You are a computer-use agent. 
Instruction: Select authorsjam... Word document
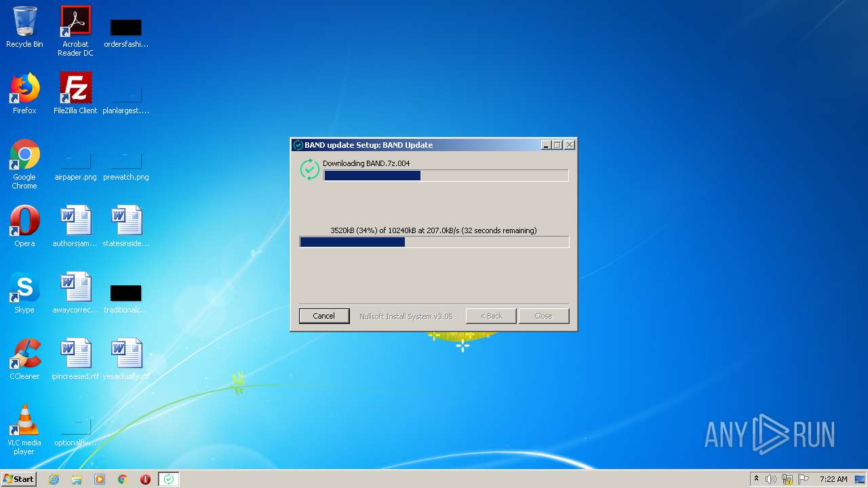(x=75, y=226)
